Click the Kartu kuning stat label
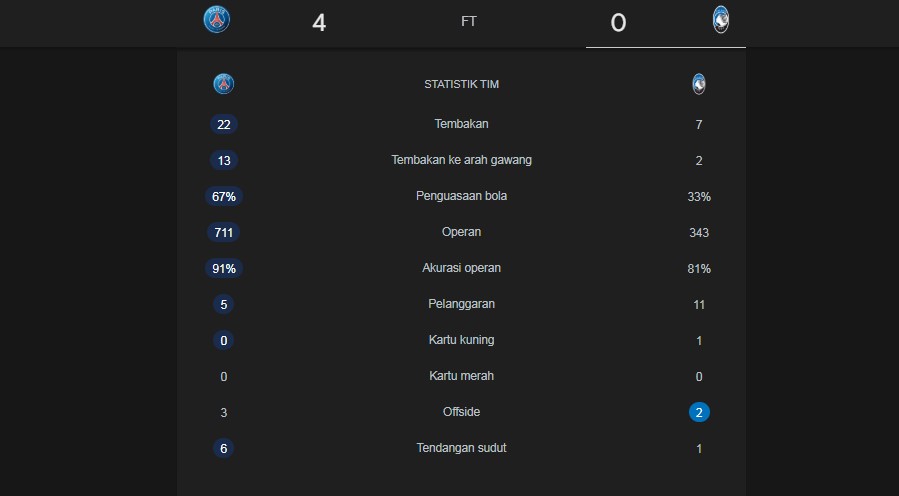The width and height of the screenshot is (899, 496). point(462,340)
